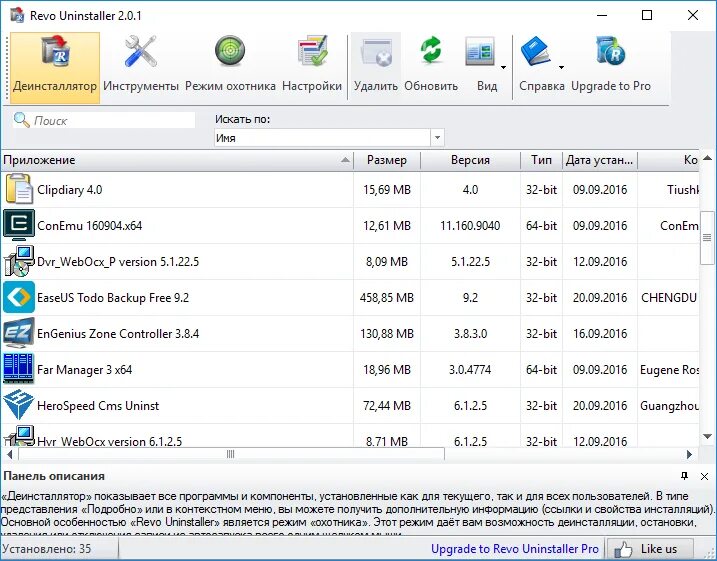Sort by Тип column header
Screen dimensions: 717x561
tap(541, 160)
